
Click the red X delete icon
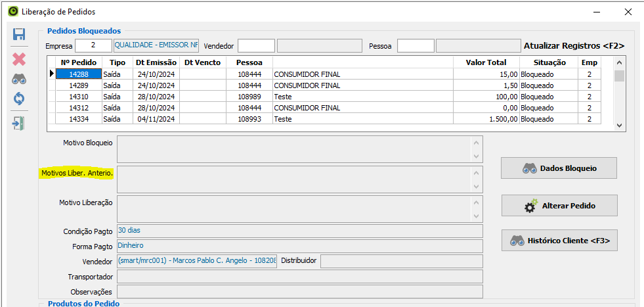click(x=19, y=59)
